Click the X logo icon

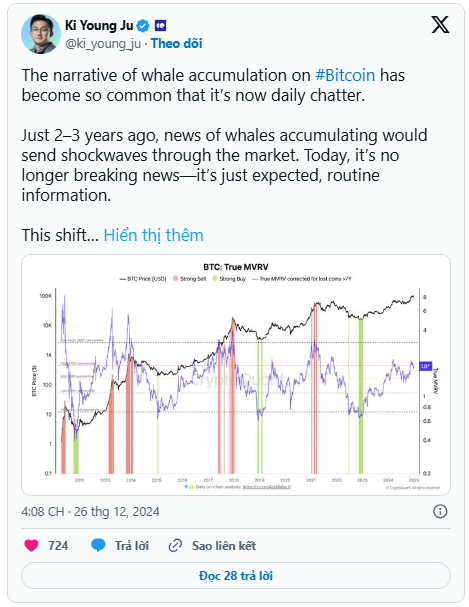440,25
